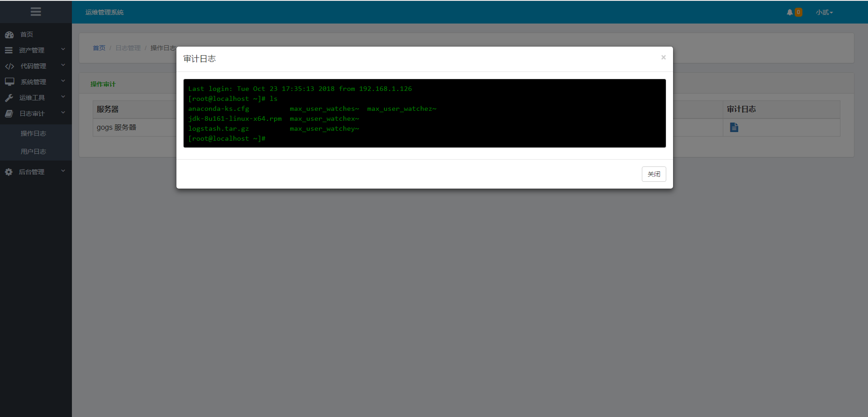Screen dimensions: 868x417
Task: Open 操作日志 submenu item
Action: [x=33, y=133]
